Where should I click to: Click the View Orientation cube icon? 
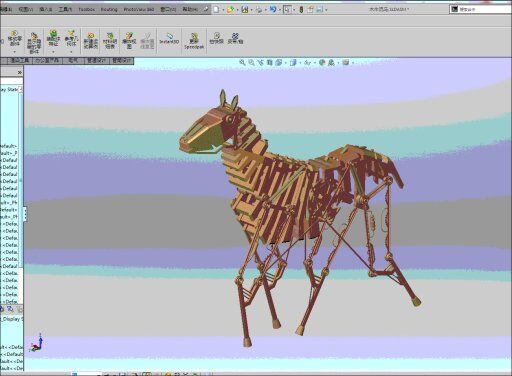pos(279,62)
